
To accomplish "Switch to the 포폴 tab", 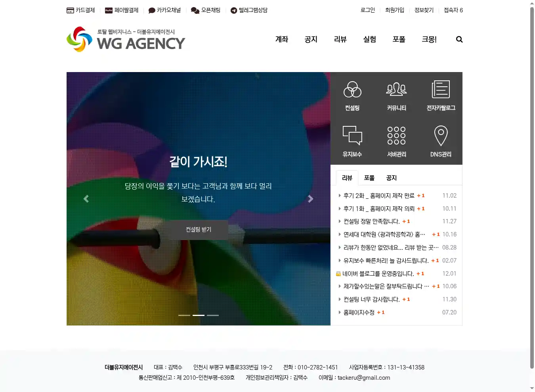I will tap(369, 178).
